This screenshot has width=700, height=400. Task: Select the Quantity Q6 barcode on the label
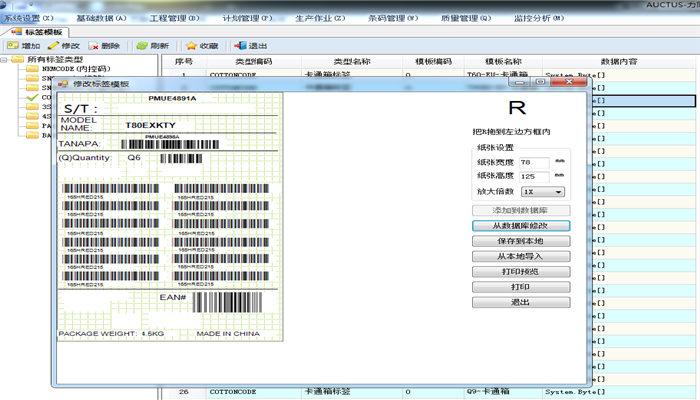pos(181,158)
